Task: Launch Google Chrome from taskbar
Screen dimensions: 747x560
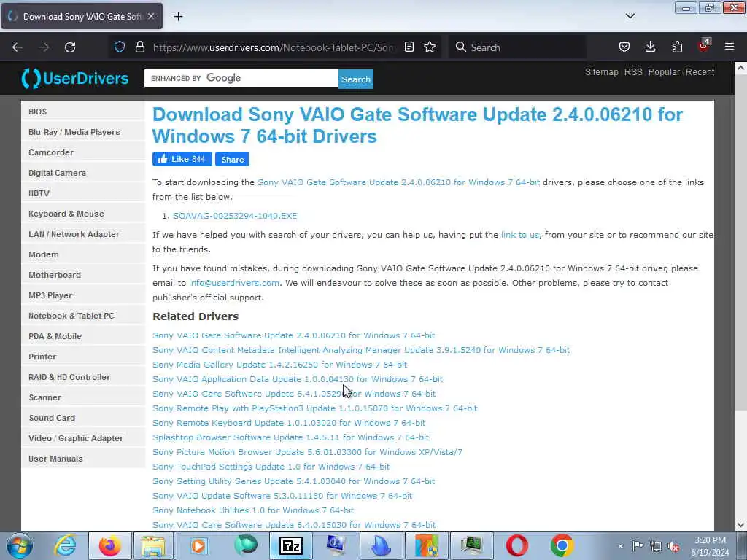Action: click(x=562, y=545)
